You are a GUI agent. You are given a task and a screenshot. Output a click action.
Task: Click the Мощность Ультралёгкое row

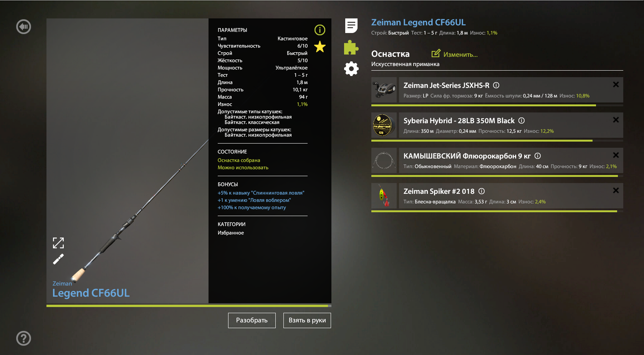[262, 68]
